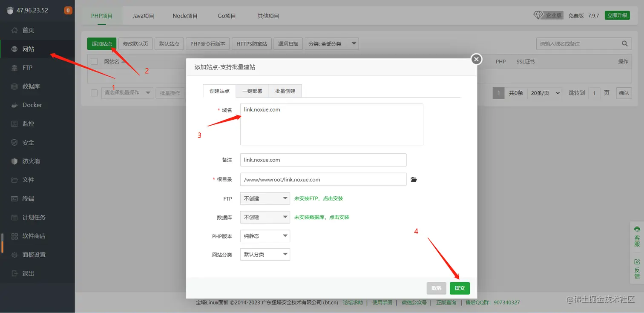
Task: Click the 漏洞扫描 button
Action: [288, 43]
